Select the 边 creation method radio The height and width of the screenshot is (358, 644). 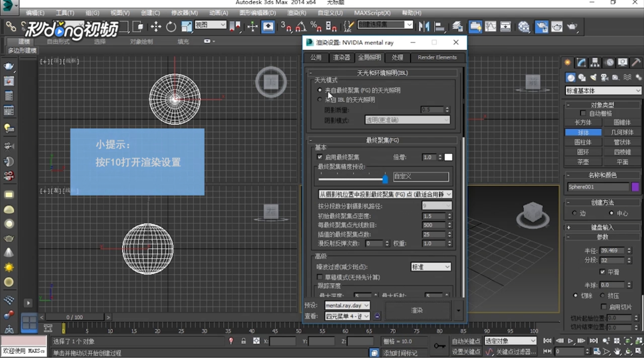pyautogui.click(x=575, y=213)
